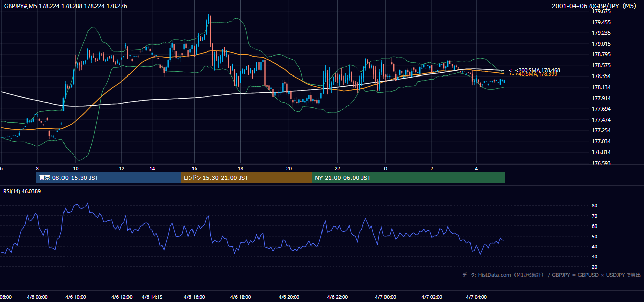Click price axis value 179.675
Viewport: 644px width, 302px height.
pos(601,11)
